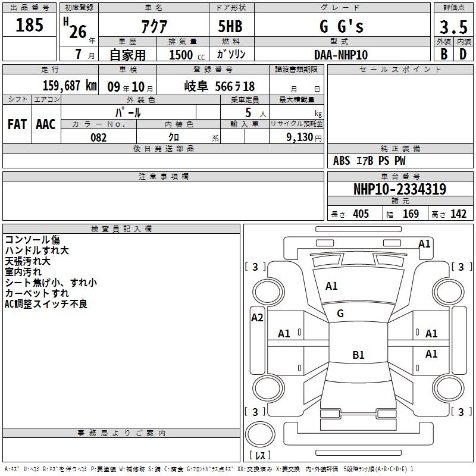This screenshot has height=476, width=476.
Task: Click the model code DAA-NHP10
Action: point(341,55)
